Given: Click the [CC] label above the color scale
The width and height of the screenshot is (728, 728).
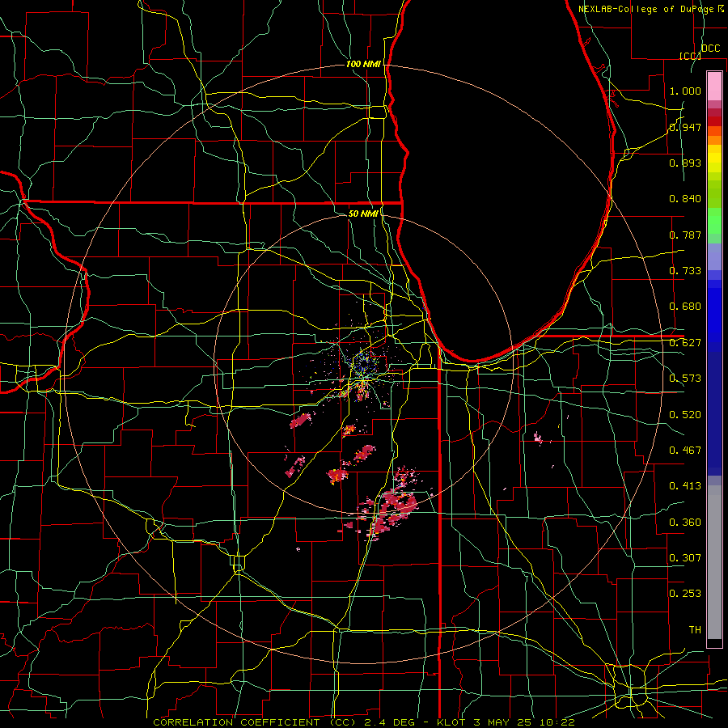Looking at the screenshot, I should [x=691, y=56].
